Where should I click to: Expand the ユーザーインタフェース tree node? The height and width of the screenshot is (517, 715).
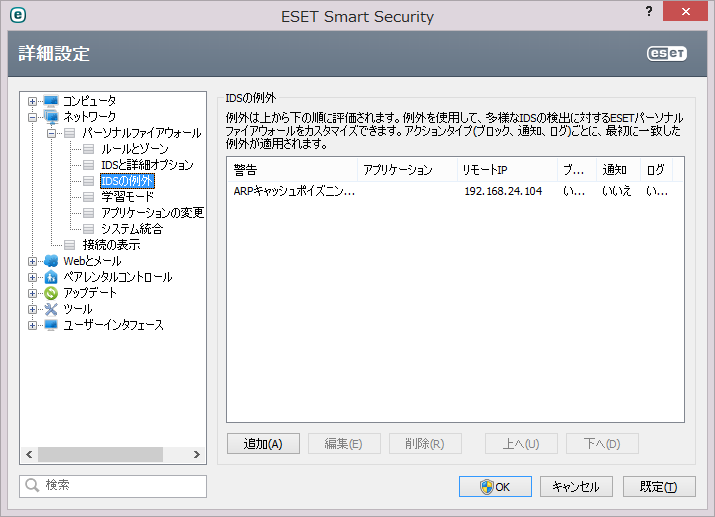[32, 325]
